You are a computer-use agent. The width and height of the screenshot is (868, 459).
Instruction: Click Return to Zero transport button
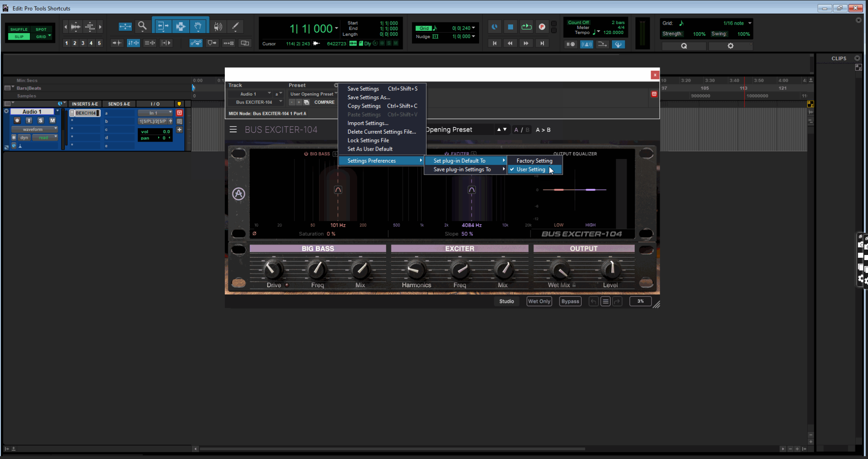click(x=495, y=43)
